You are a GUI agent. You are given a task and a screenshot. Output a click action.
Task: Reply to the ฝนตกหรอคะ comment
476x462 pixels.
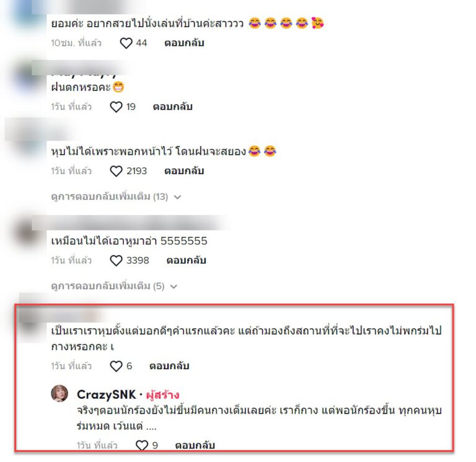click(x=173, y=107)
